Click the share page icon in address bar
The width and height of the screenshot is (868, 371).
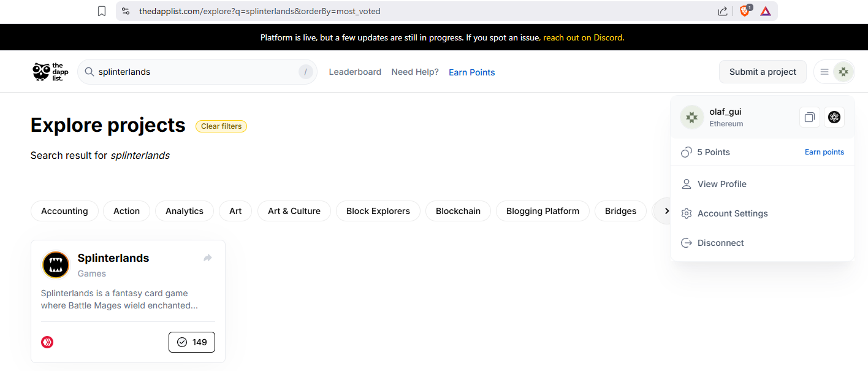pyautogui.click(x=723, y=11)
